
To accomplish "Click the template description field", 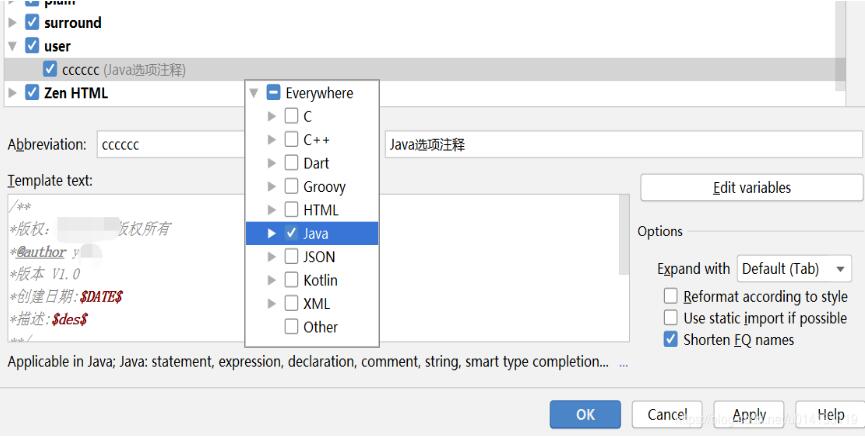I will click(621, 145).
